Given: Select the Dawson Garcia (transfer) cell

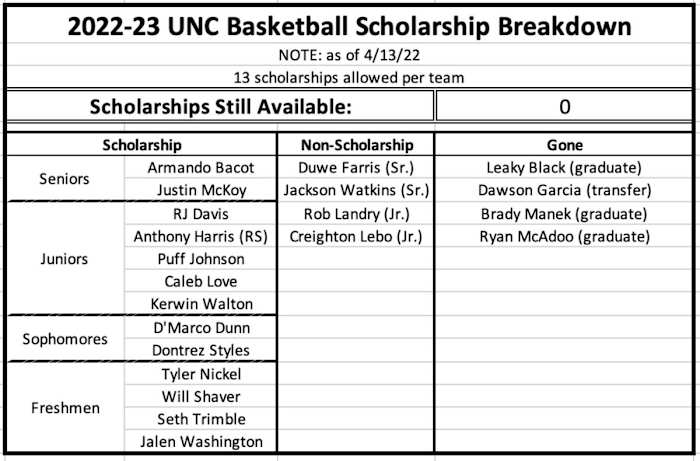Looking at the screenshot, I should (x=564, y=190).
